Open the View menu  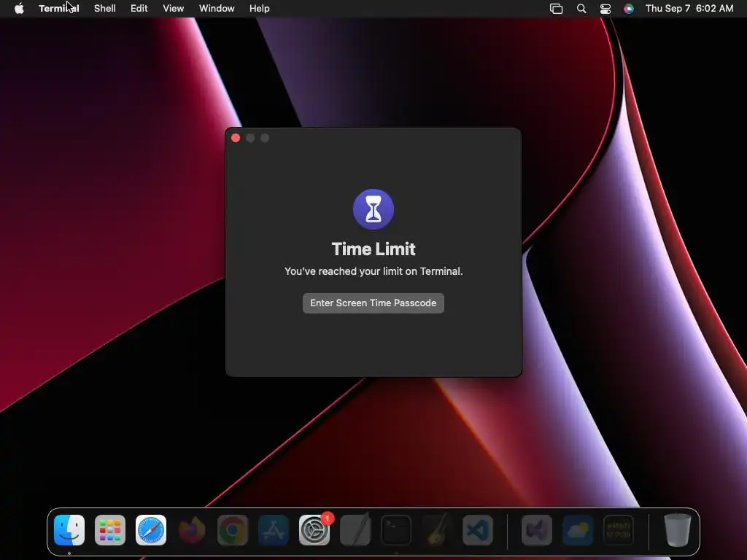tap(174, 9)
